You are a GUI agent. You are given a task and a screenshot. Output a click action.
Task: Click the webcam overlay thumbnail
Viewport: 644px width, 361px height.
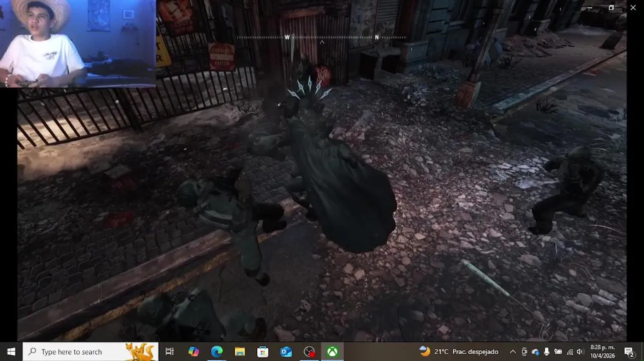point(78,44)
